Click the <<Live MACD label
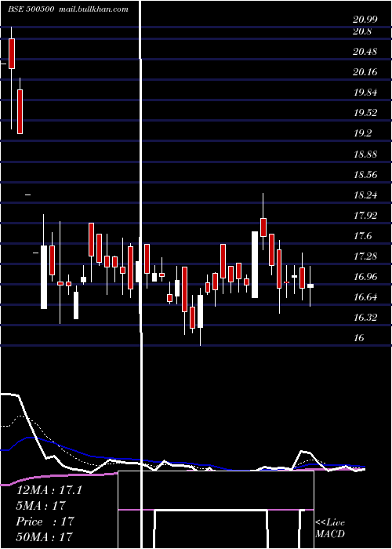 pyautogui.click(x=330, y=529)
